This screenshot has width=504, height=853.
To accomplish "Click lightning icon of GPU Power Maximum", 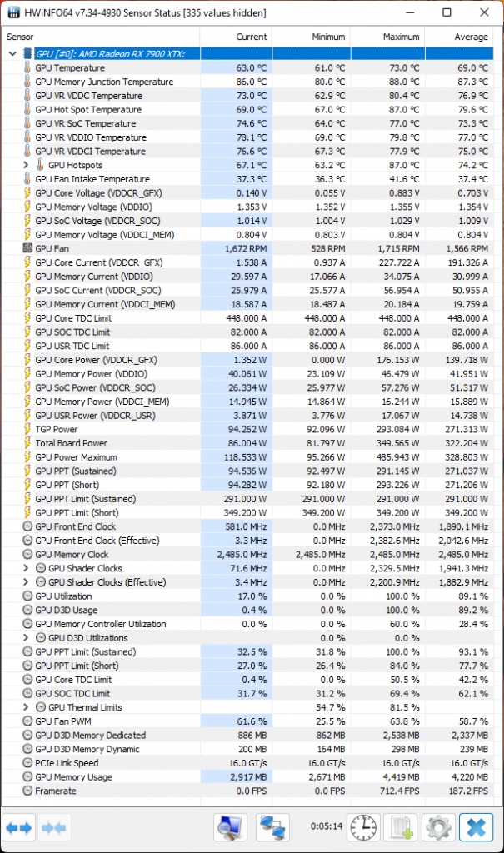I will pos(27,457).
